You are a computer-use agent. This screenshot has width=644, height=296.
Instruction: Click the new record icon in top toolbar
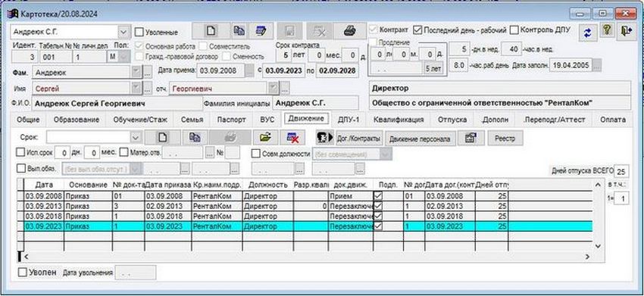pyautogui.click(x=211, y=31)
